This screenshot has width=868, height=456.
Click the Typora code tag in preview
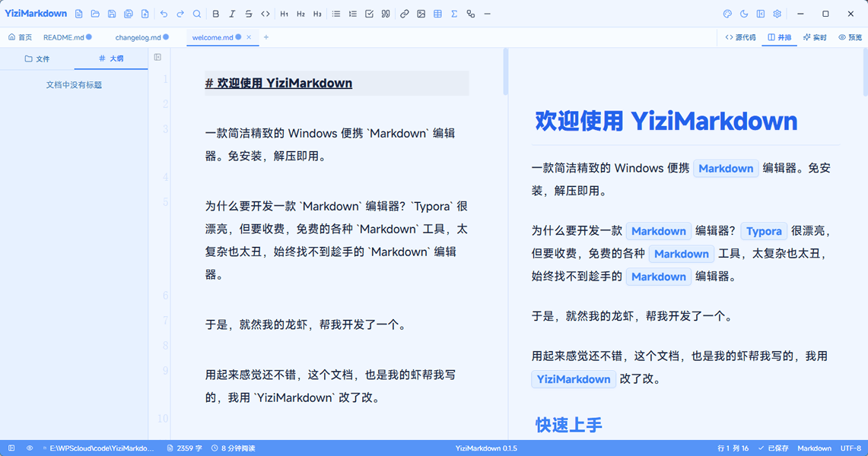pyautogui.click(x=764, y=231)
